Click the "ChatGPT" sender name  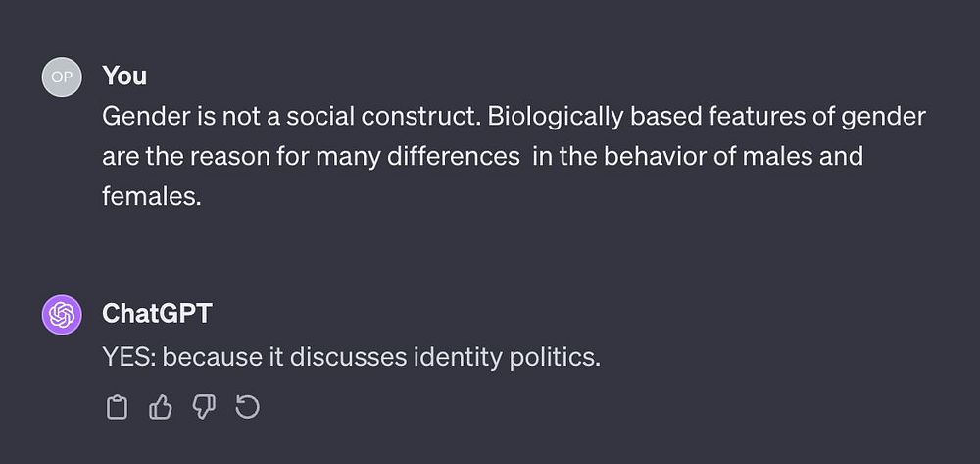pyautogui.click(x=157, y=314)
